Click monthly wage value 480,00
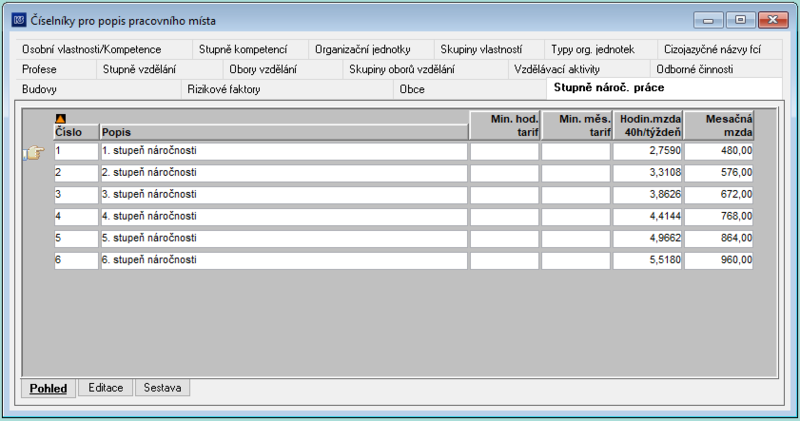Image resolution: width=800 pixels, height=421 pixels. (719, 151)
